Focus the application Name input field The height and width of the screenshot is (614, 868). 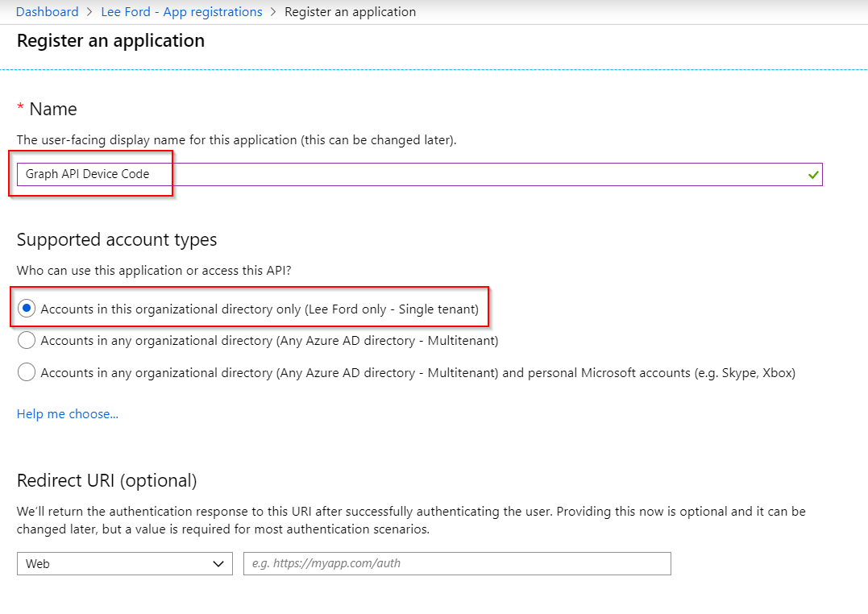point(419,174)
